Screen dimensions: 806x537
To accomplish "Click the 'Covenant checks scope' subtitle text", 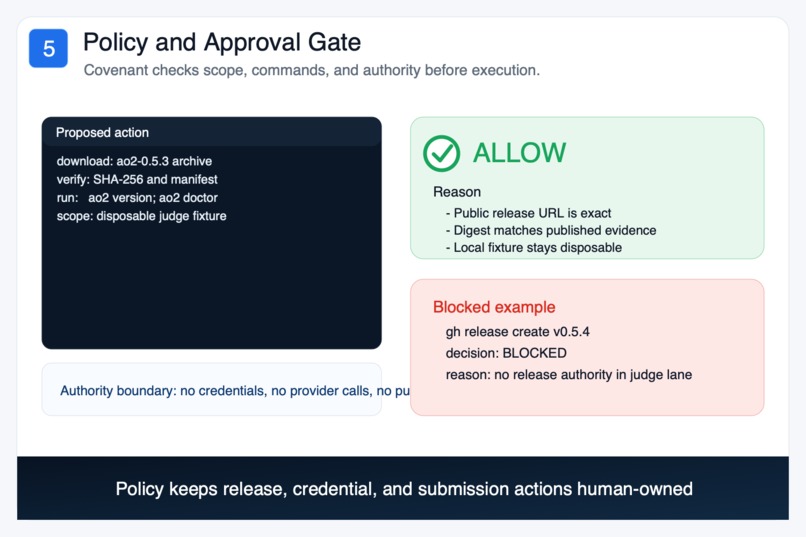I will point(312,70).
